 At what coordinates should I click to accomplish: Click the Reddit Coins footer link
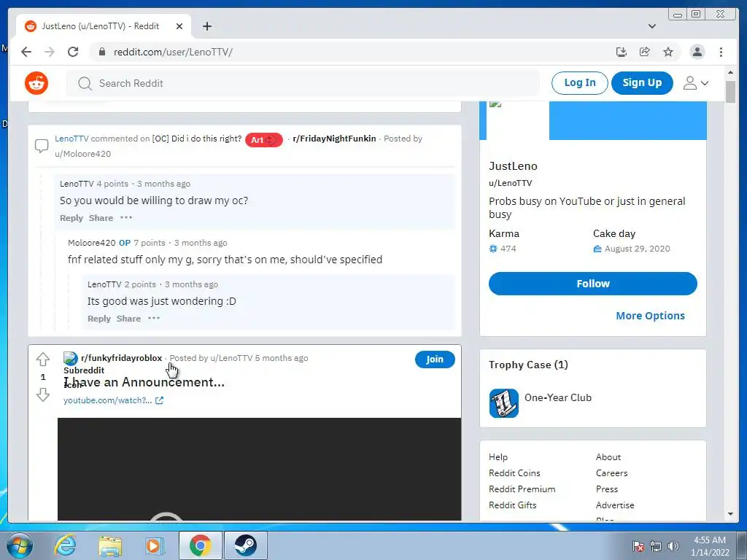[x=514, y=472]
